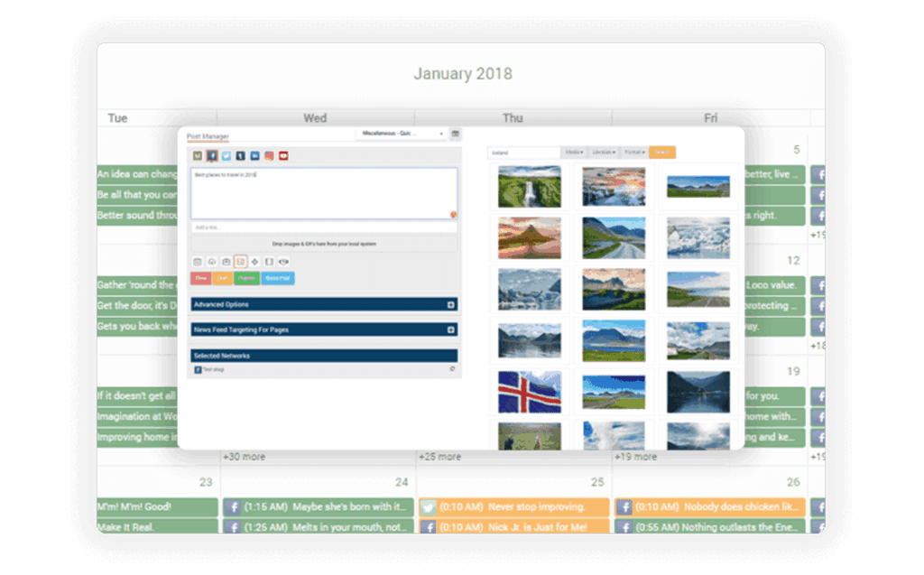Screen dimensions: 924x575
Task: Open the post preview eye icon
Action: 284,262
